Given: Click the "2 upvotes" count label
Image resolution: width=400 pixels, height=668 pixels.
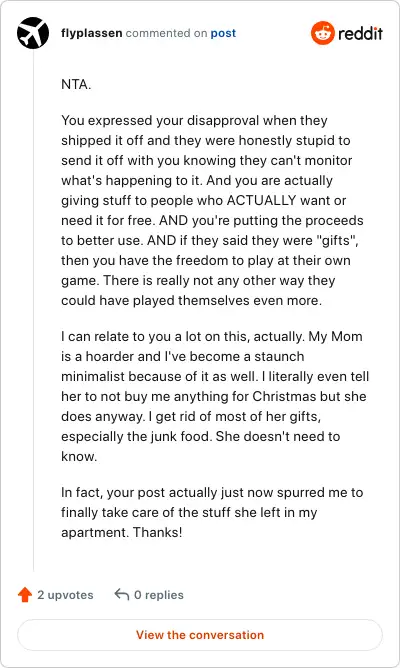Looking at the screenshot, I should click(x=65, y=595).
